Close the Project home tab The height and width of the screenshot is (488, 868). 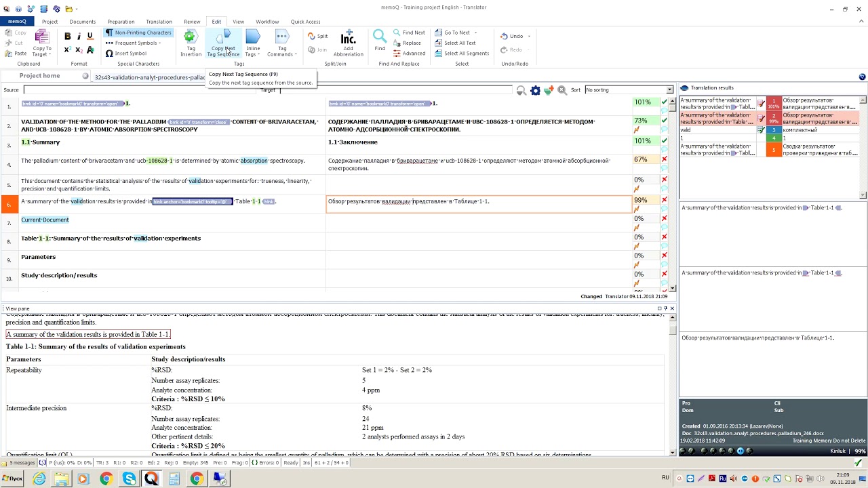tap(85, 76)
